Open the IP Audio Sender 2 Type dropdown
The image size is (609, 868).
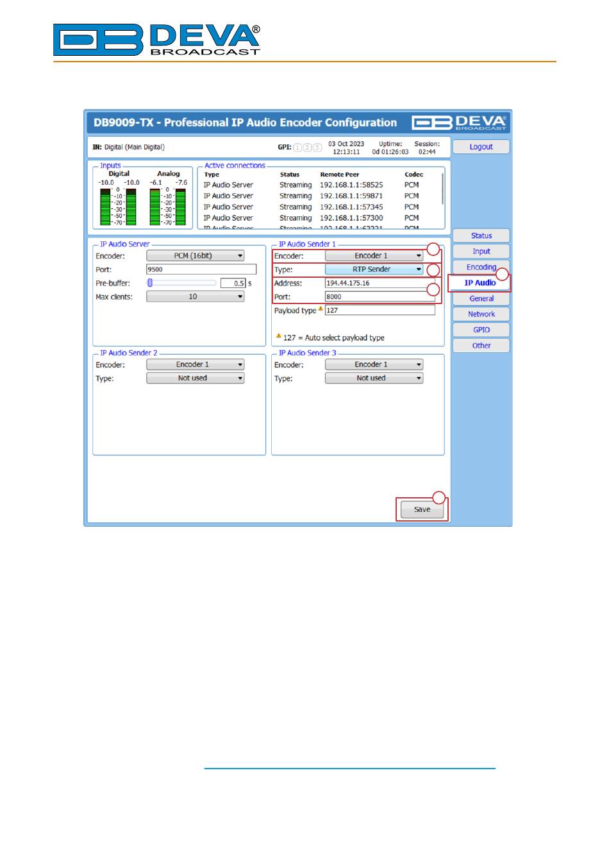[x=196, y=378]
